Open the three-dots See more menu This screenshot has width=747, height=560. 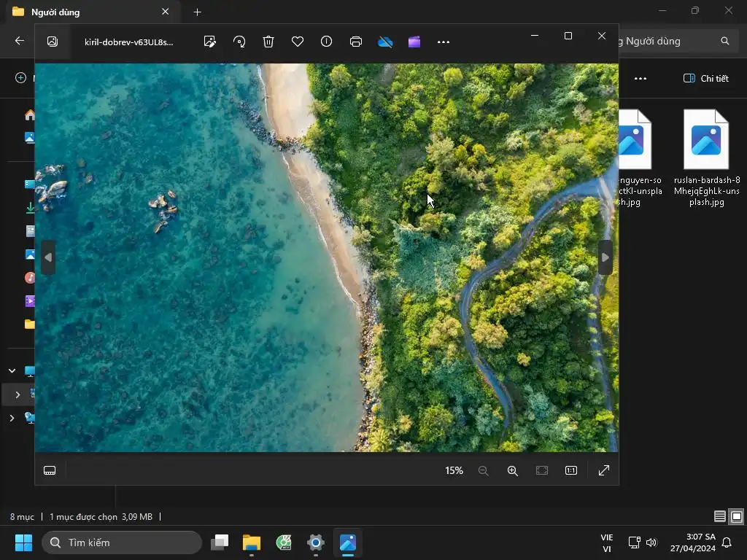[x=444, y=42]
